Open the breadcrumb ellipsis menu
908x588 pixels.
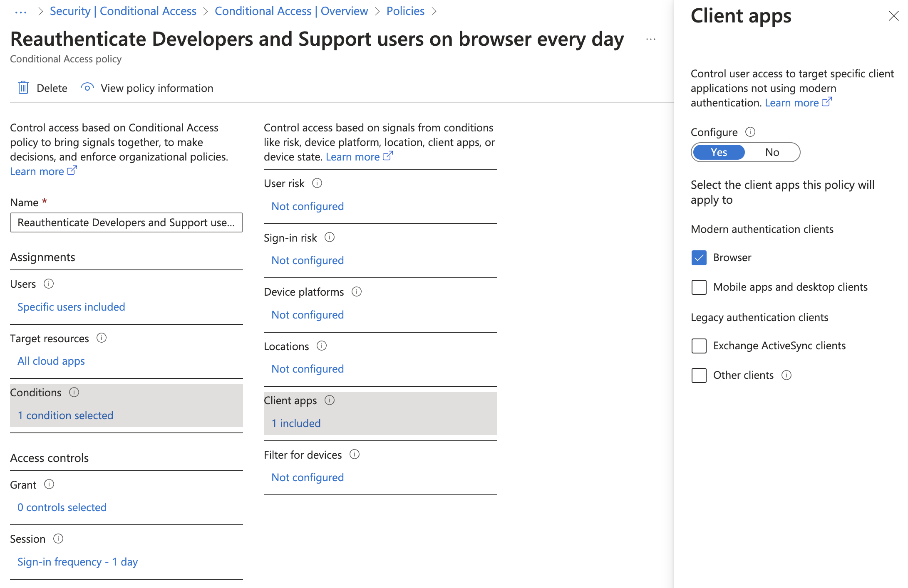tap(21, 12)
